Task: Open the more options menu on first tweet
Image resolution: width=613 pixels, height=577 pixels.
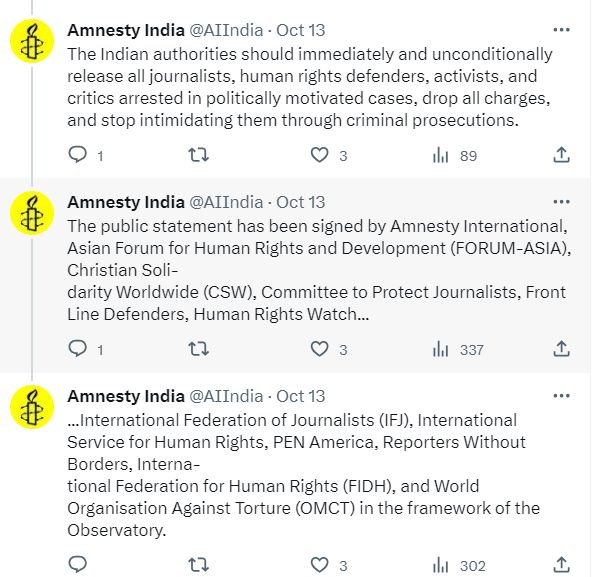Action: click(561, 30)
